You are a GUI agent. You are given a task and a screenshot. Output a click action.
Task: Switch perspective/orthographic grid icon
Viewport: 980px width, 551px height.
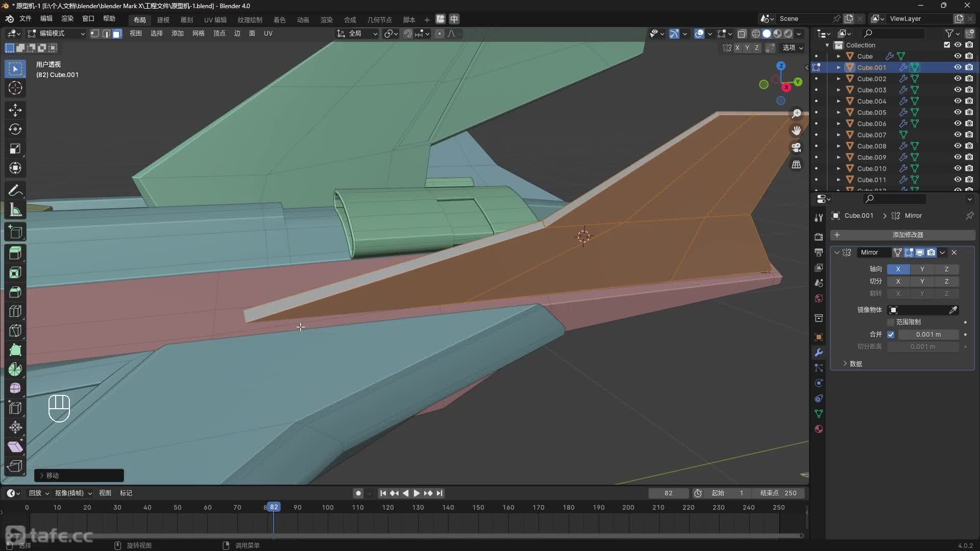[x=796, y=164]
